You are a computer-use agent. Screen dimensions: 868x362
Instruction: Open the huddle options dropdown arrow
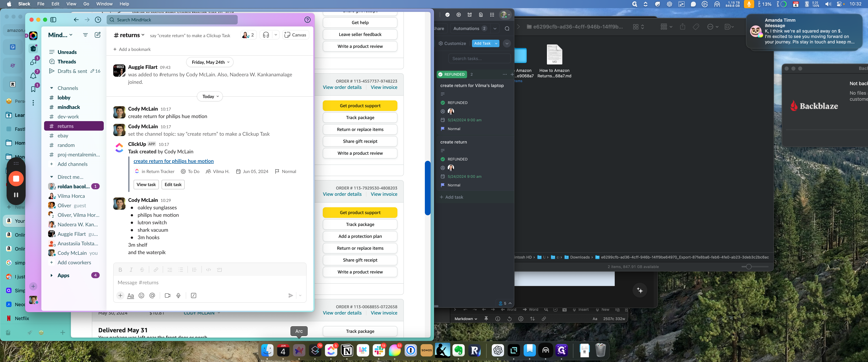tap(276, 35)
